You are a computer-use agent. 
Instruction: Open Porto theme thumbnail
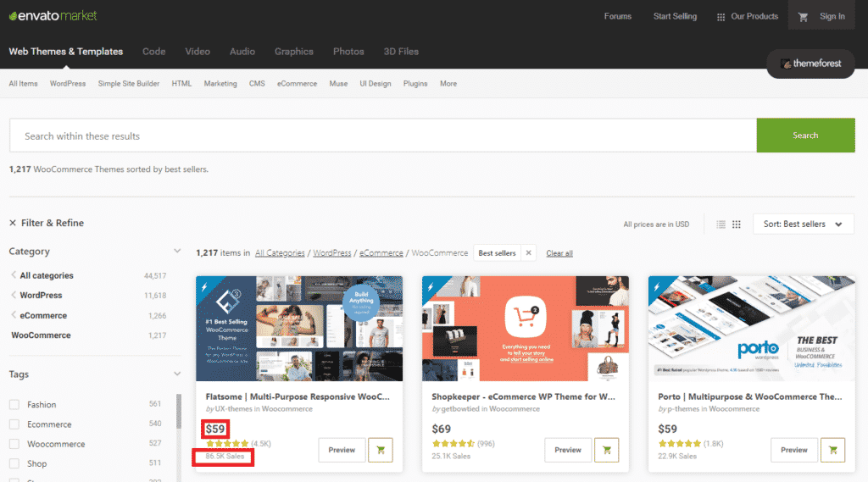pyautogui.click(x=752, y=328)
